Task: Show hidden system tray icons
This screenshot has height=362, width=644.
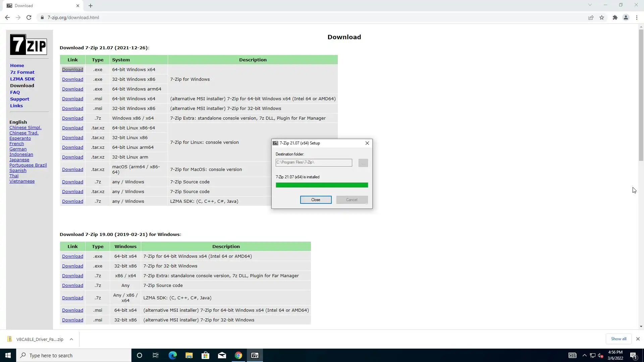Action: (x=584, y=355)
